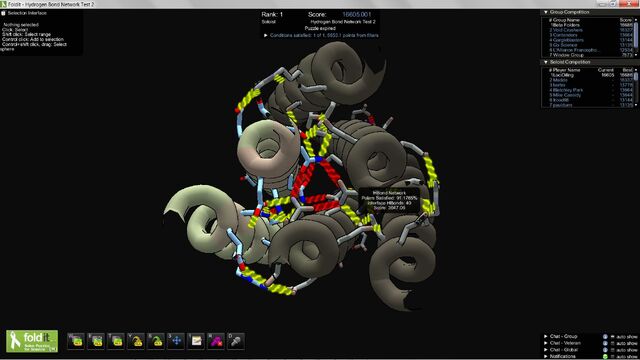Image resolution: width=640 pixels, height=360 pixels.
Task: Click the first green toolbar icon labeled W
Action: 76,341
